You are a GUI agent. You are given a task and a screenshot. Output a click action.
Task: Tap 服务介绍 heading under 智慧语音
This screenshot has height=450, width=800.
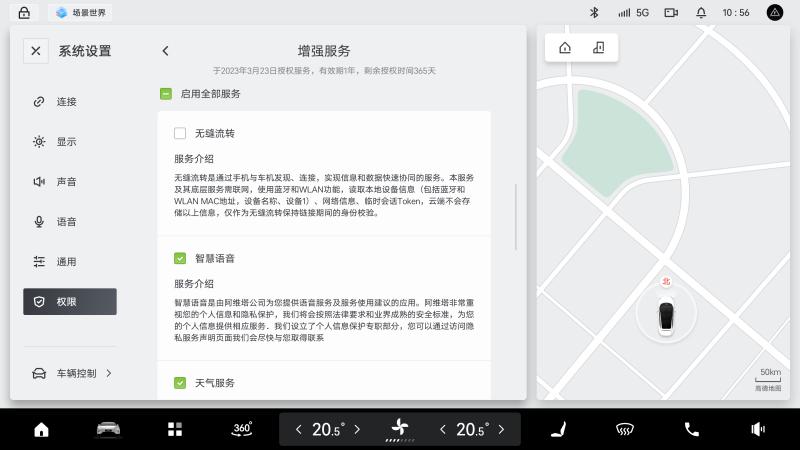(x=194, y=284)
